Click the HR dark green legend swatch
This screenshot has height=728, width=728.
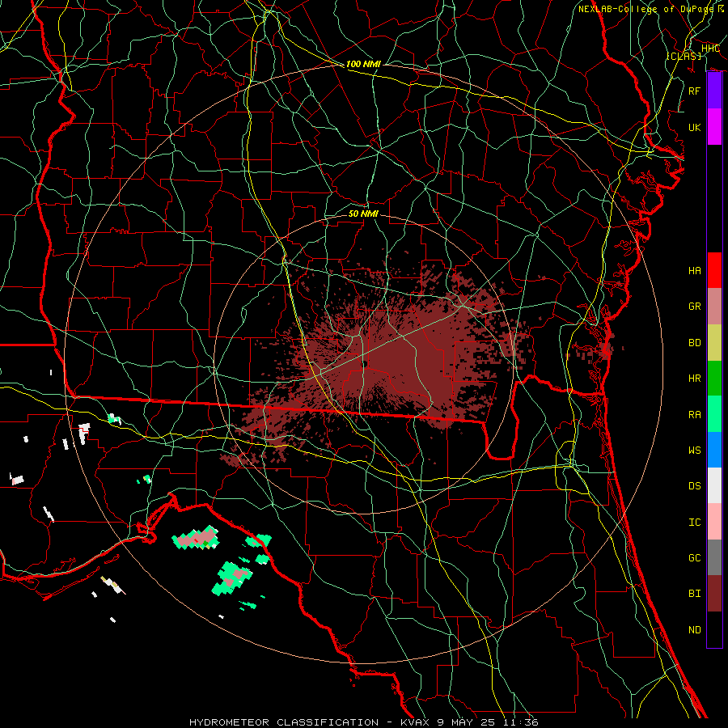point(714,379)
